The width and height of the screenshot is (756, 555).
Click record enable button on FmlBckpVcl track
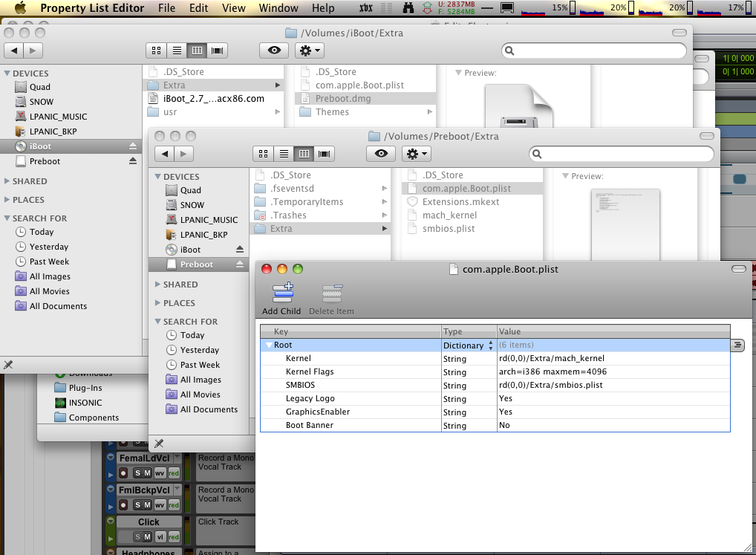coord(123,505)
